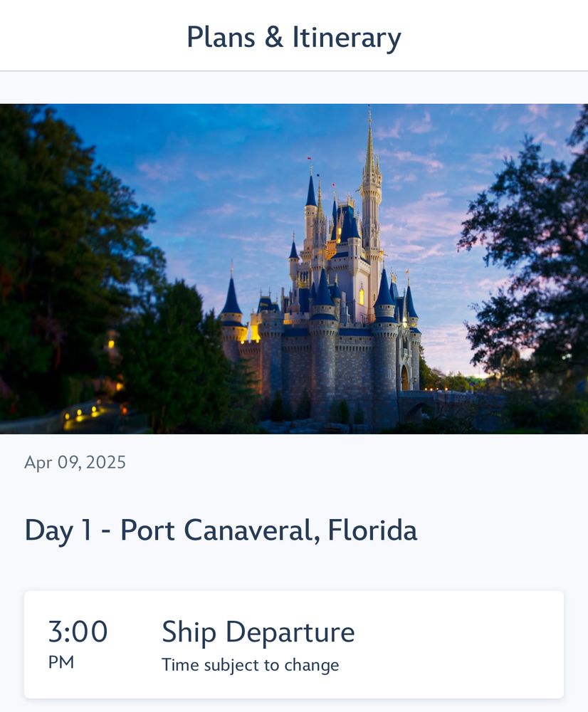
Task: Open the Cinderella Castle hero image
Action: 294,269
